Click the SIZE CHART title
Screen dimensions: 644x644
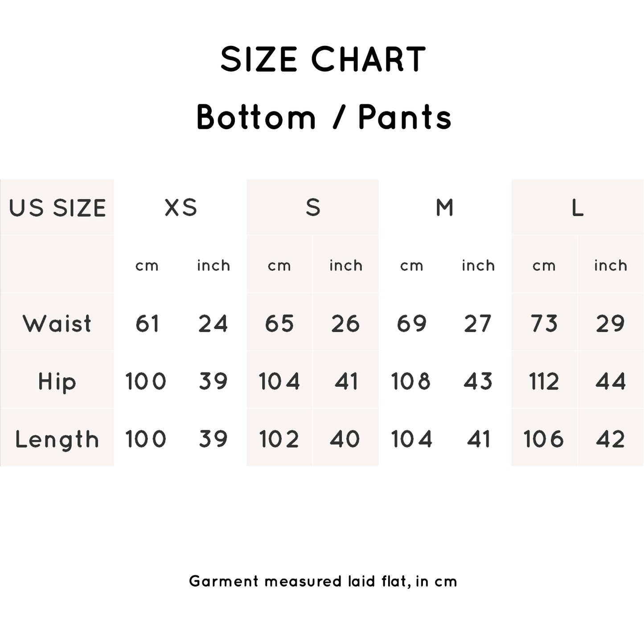click(323, 59)
